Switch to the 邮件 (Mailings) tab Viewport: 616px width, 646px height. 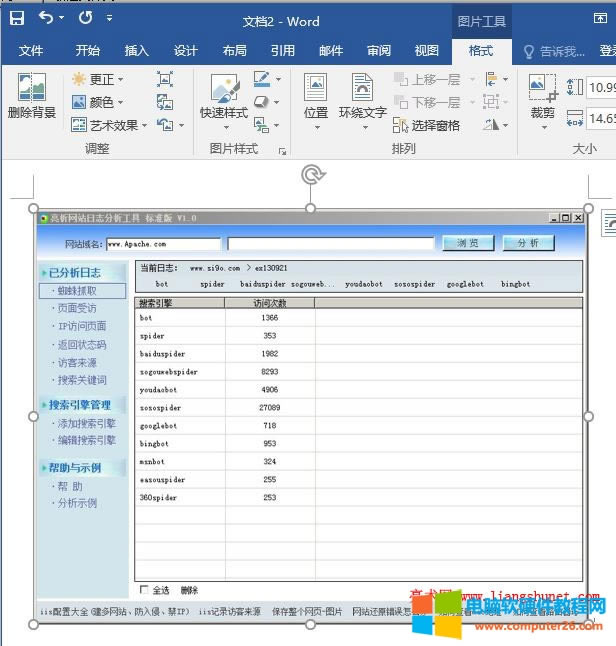331,51
